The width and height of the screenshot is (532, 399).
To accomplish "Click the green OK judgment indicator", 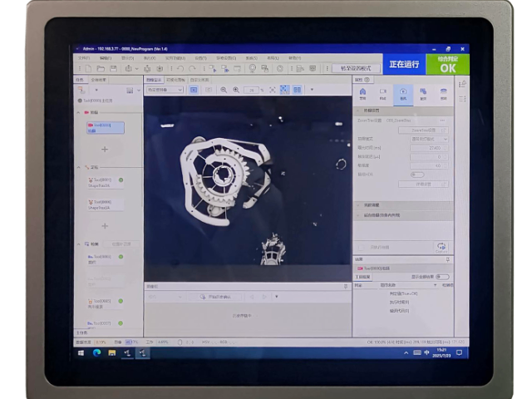I will point(447,65).
